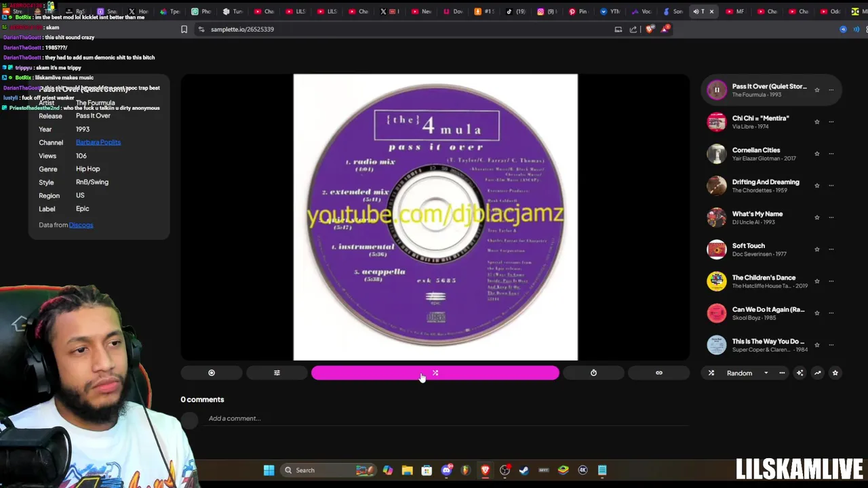Open Steam from the taskbar

pos(524,470)
